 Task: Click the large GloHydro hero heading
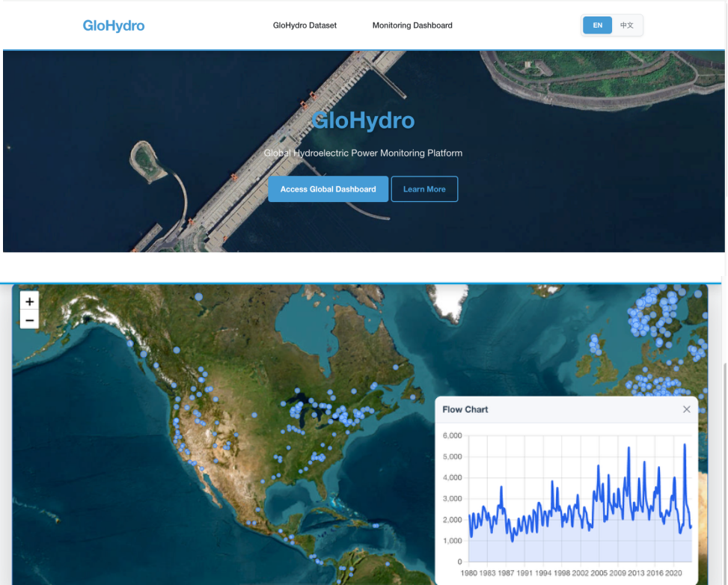coord(363,120)
